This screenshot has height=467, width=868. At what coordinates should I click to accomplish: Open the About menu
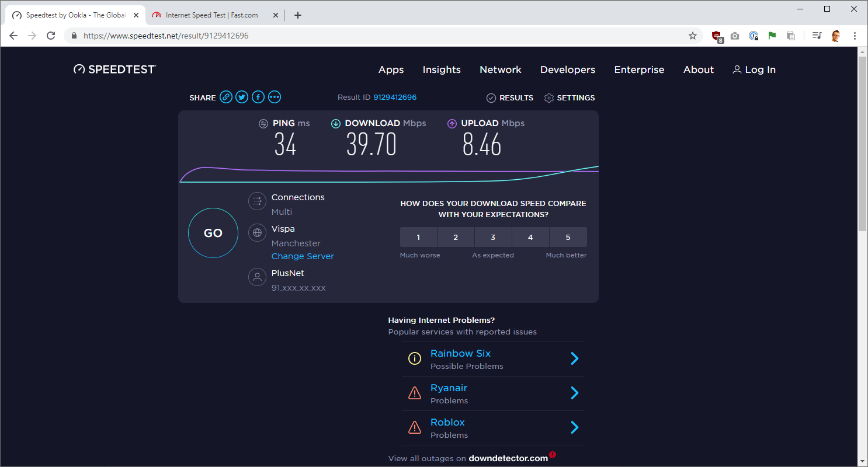(x=699, y=69)
